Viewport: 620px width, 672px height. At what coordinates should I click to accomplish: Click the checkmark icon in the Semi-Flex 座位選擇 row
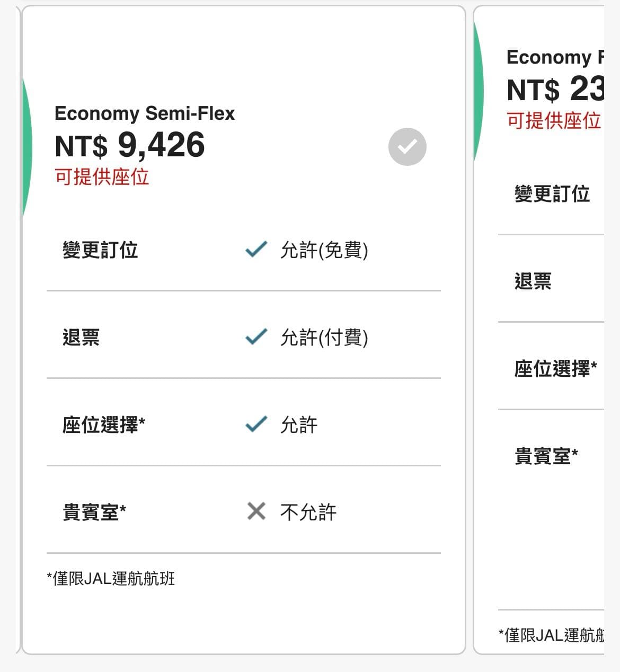pyautogui.click(x=256, y=425)
